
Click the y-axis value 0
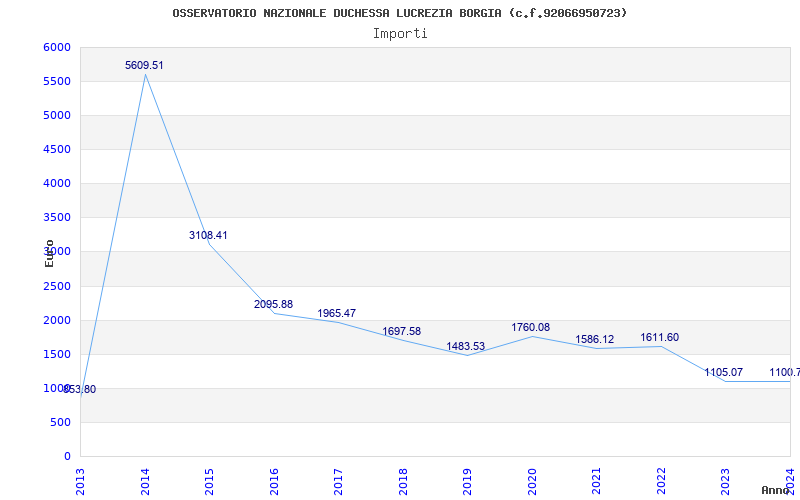coord(67,456)
